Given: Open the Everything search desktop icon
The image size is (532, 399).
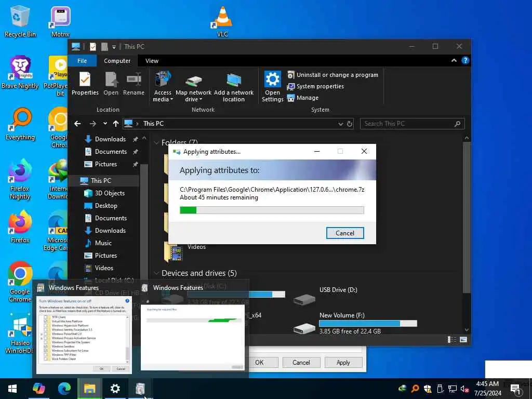Looking at the screenshot, I should click(x=20, y=124).
